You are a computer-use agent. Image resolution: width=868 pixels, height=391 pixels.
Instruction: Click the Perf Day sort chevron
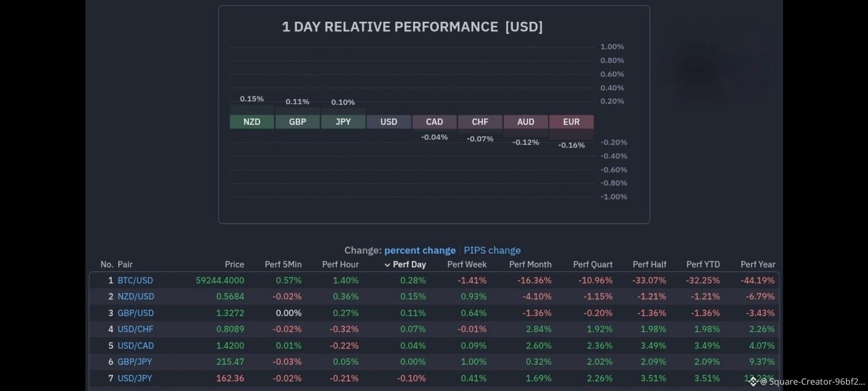click(x=387, y=265)
